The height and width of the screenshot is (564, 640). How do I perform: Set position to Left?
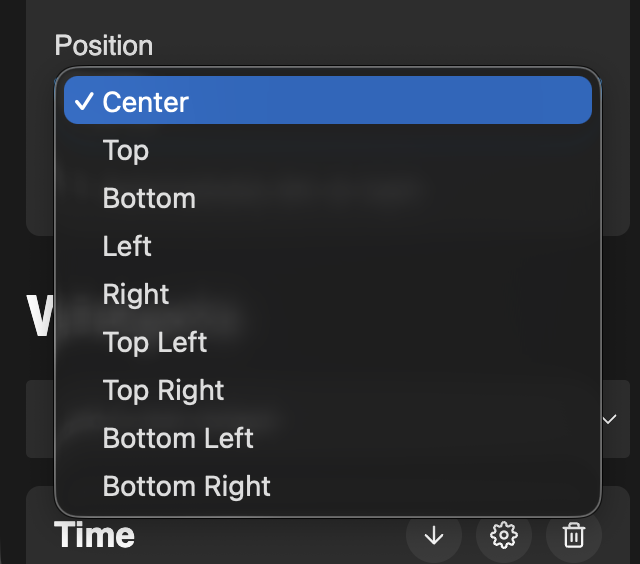[x=127, y=246]
